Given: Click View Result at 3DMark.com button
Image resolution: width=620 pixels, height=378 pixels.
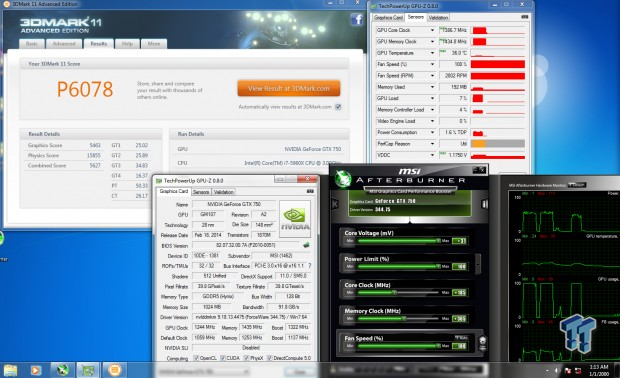Looking at the screenshot, I should coord(289,89).
